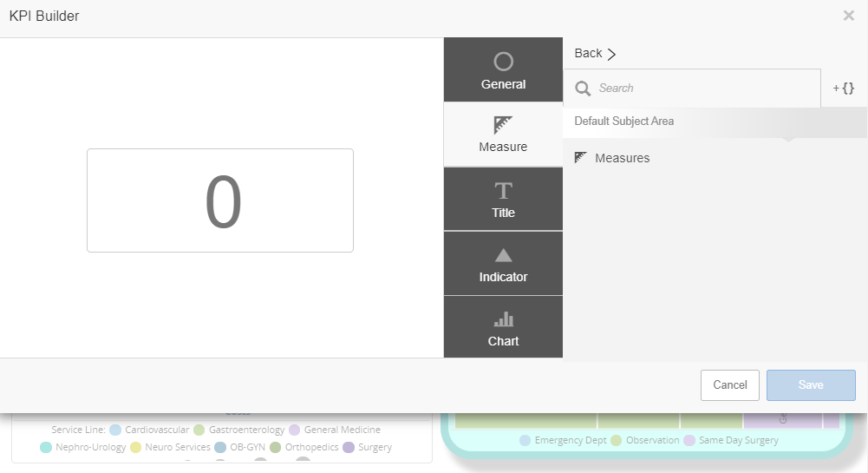
Task: Click the add expression +{} icon
Action: (844, 88)
